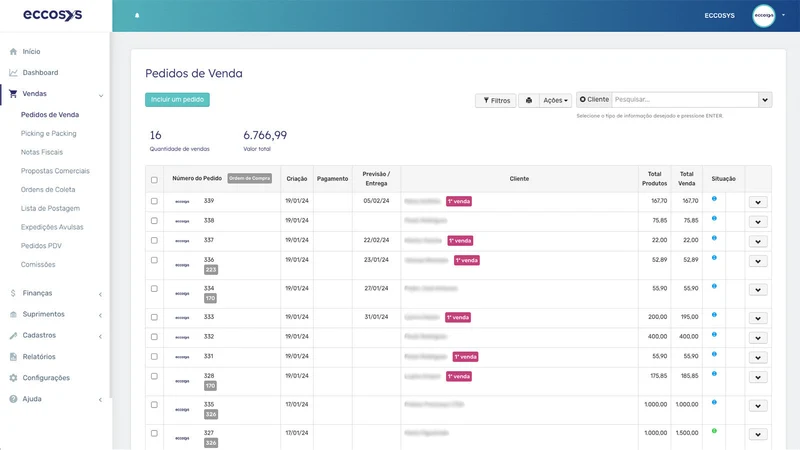Open Comissões link
Image resolution: width=800 pixels, height=450 pixels.
coord(38,265)
